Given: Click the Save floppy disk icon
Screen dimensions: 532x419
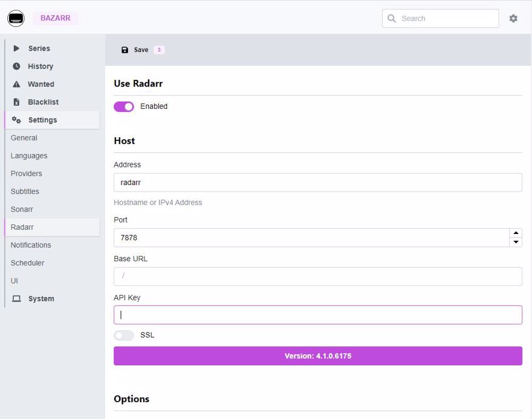Looking at the screenshot, I should pyautogui.click(x=125, y=50).
